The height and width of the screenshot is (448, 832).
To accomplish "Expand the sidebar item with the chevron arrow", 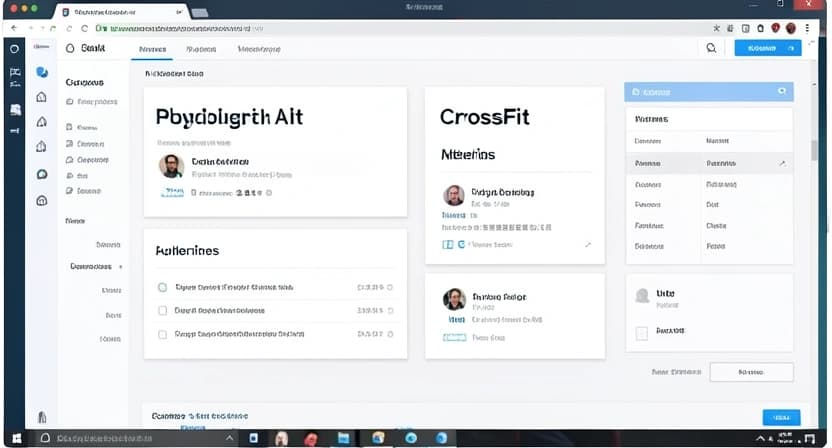I will tap(121, 267).
